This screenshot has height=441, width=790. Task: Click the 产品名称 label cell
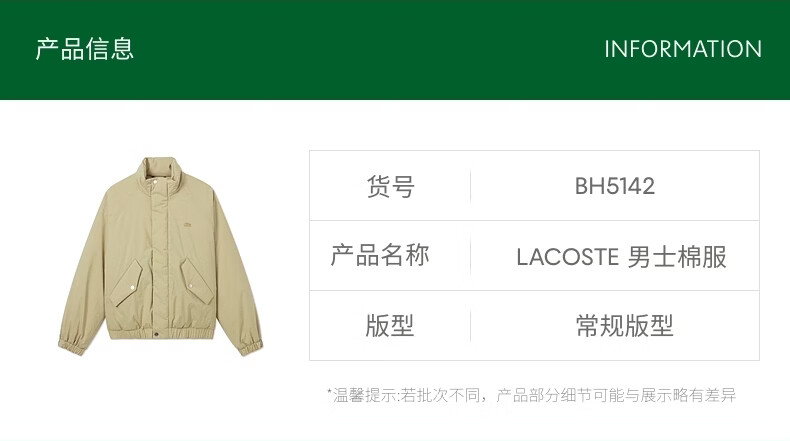pyautogui.click(x=390, y=256)
